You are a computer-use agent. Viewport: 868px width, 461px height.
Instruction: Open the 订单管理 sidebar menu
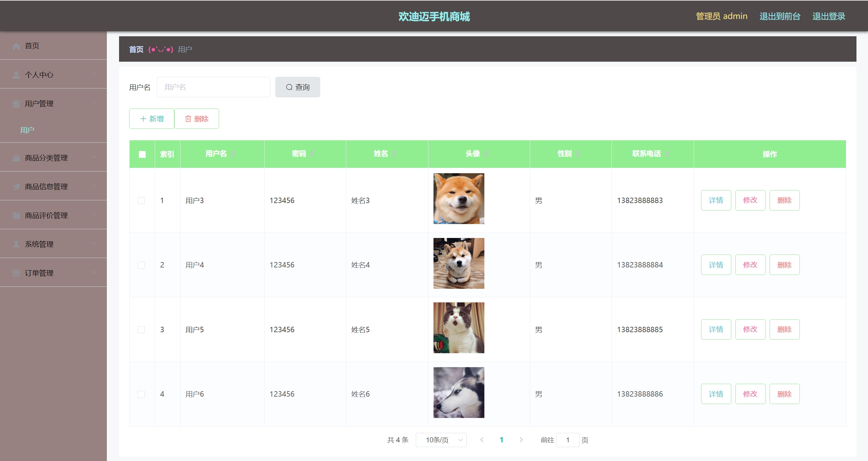coord(53,273)
